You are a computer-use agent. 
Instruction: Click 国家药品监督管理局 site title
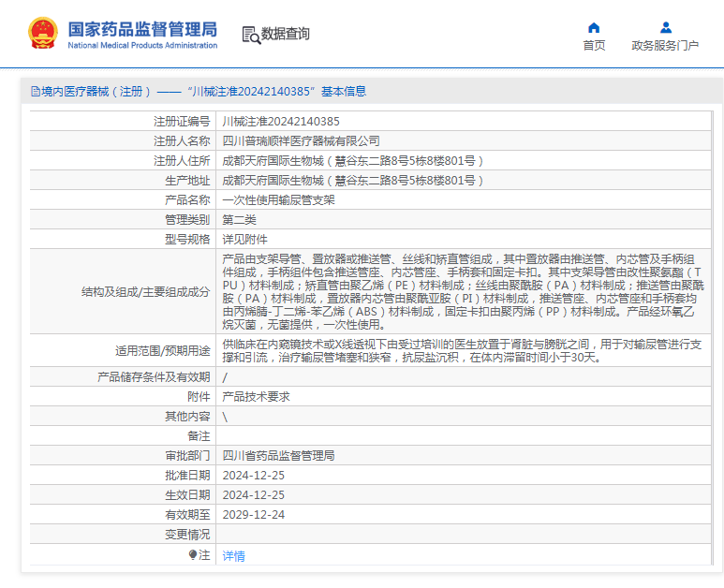[142, 30]
